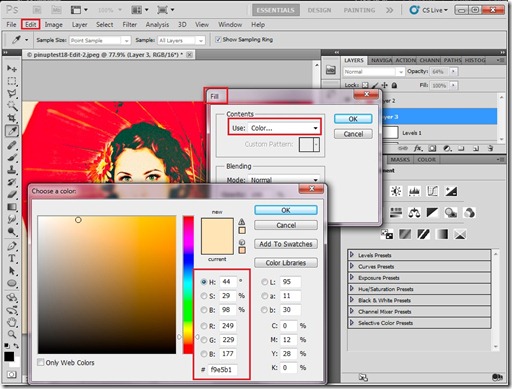Select the H hue radio button

[204, 282]
